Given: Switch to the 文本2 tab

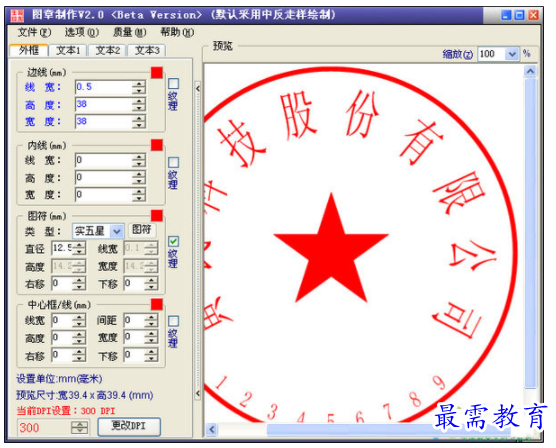Looking at the screenshot, I should (x=108, y=50).
